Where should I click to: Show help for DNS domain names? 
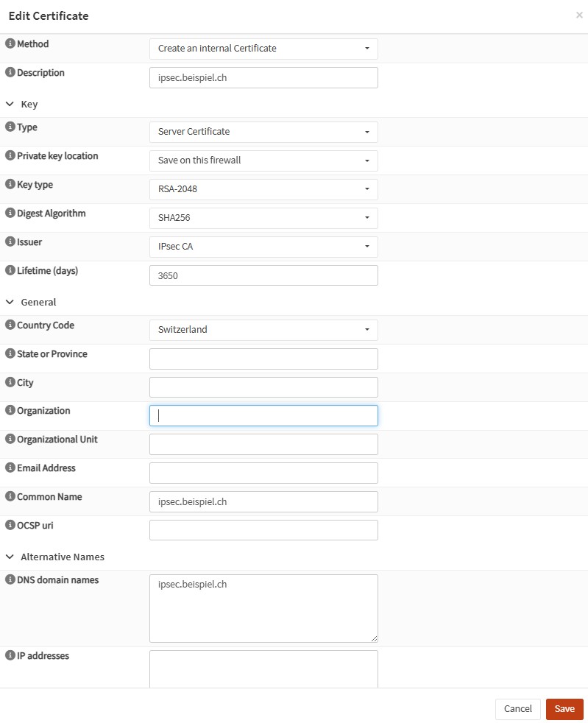tap(10, 580)
